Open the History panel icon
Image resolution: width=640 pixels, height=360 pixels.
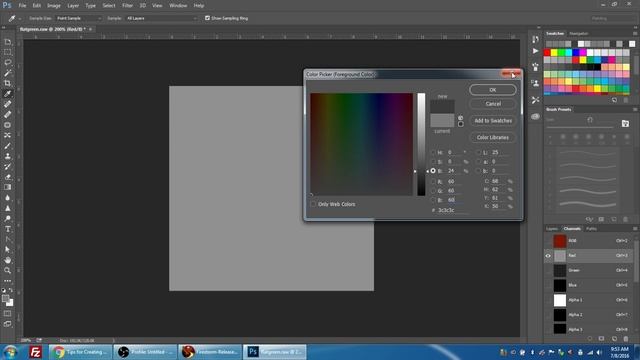(x=535, y=39)
